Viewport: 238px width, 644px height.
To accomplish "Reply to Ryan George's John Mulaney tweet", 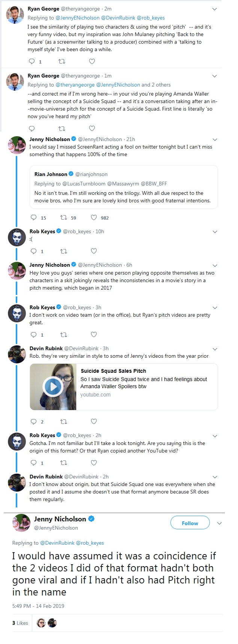I will [x=32, y=61].
